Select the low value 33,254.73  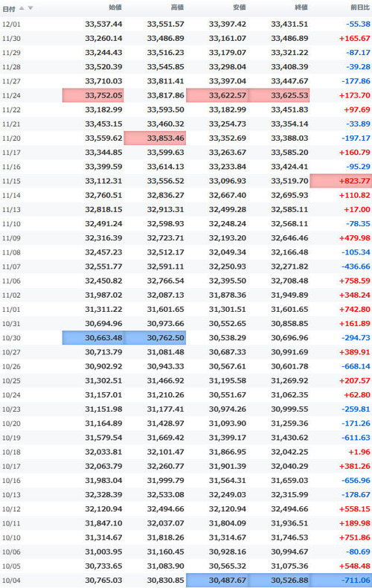coord(227,124)
